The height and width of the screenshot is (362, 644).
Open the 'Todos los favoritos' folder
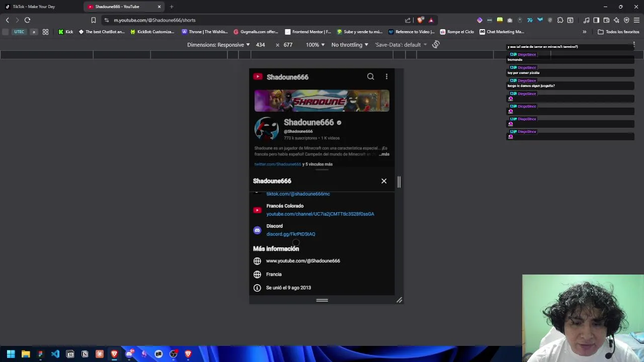point(618,32)
